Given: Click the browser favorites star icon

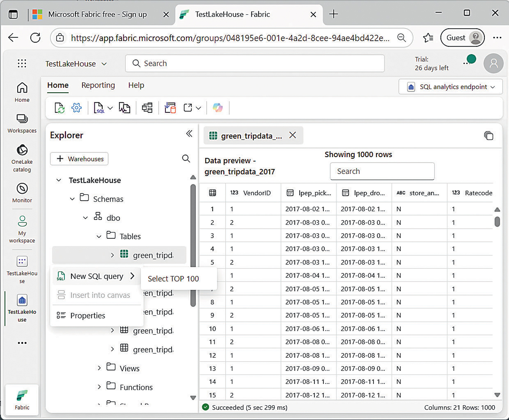Looking at the screenshot, I should click(x=428, y=38).
